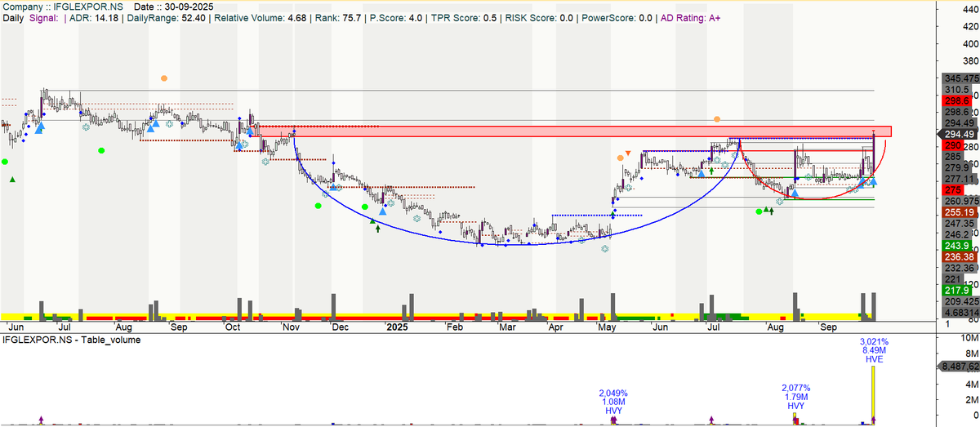
Task: Click the 3,021% 8.49M HVE volume annotation
Action: point(873,349)
